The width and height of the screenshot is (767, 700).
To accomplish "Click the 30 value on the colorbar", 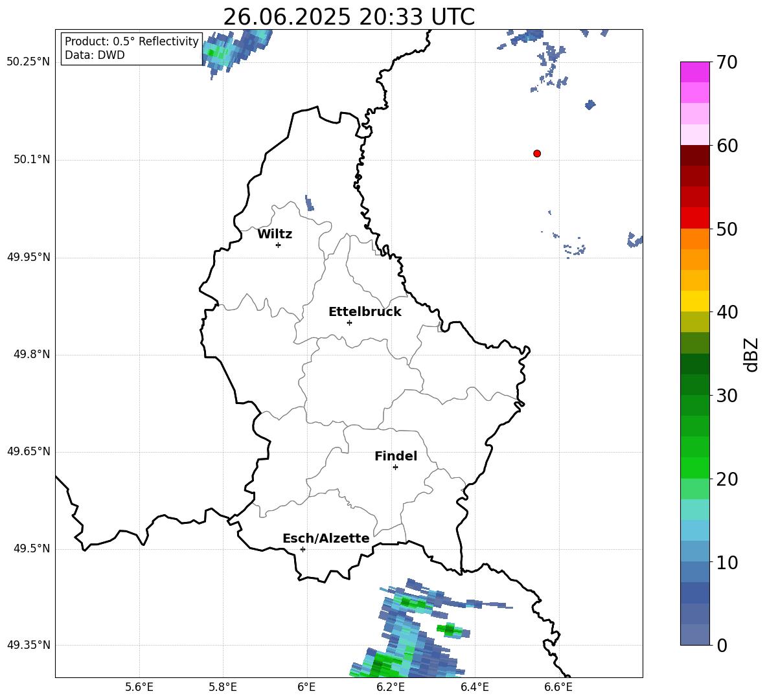I will coord(727,395).
